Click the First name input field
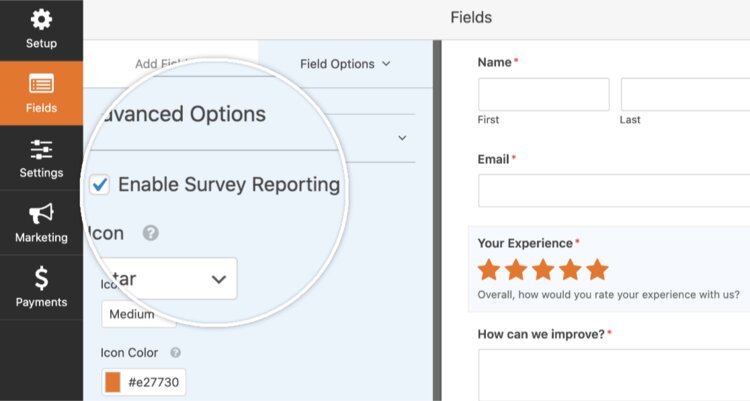750x401 pixels. (x=543, y=94)
